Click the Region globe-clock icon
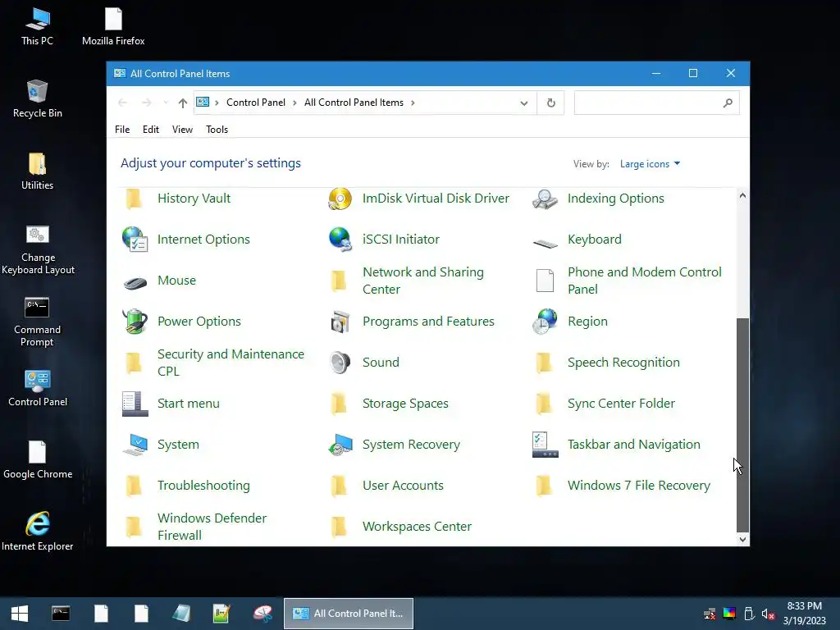This screenshot has height=630, width=840. click(545, 322)
